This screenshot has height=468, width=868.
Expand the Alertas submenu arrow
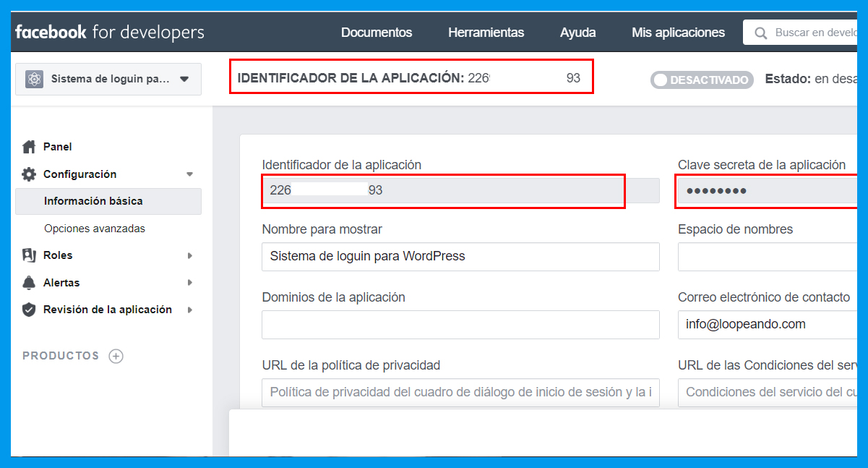point(190,283)
